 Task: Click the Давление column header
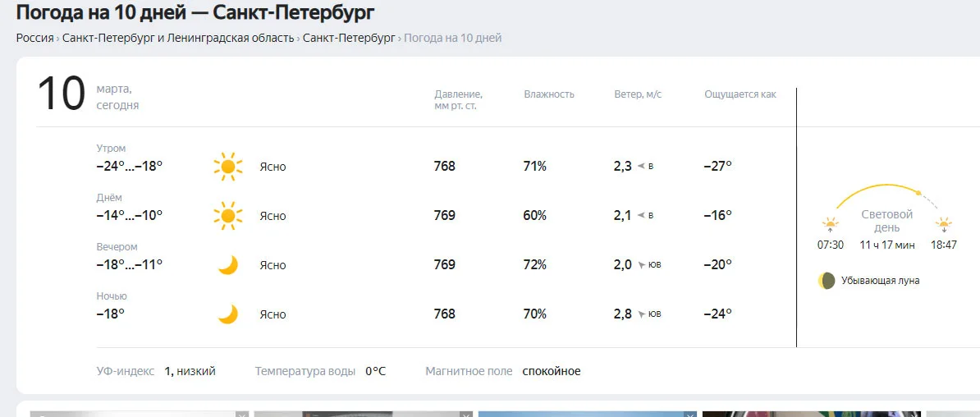pyautogui.click(x=458, y=100)
